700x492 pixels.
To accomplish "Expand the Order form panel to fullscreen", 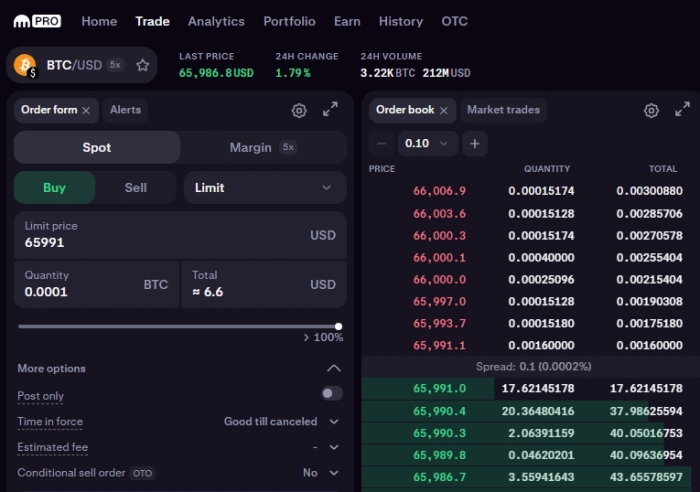I will click(330, 110).
